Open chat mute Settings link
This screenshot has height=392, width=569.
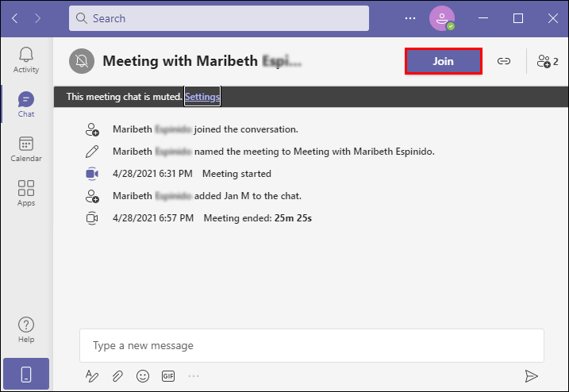pyautogui.click(x=202, y=97)
